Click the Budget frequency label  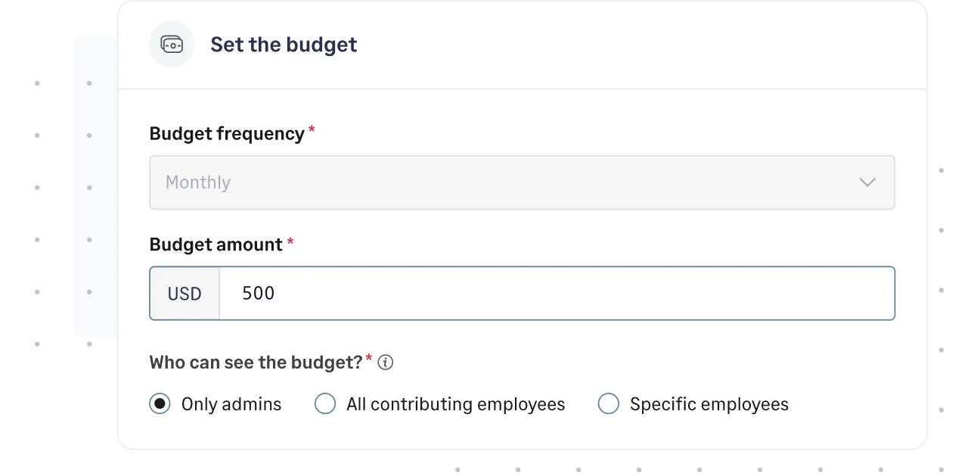point(225,132)
